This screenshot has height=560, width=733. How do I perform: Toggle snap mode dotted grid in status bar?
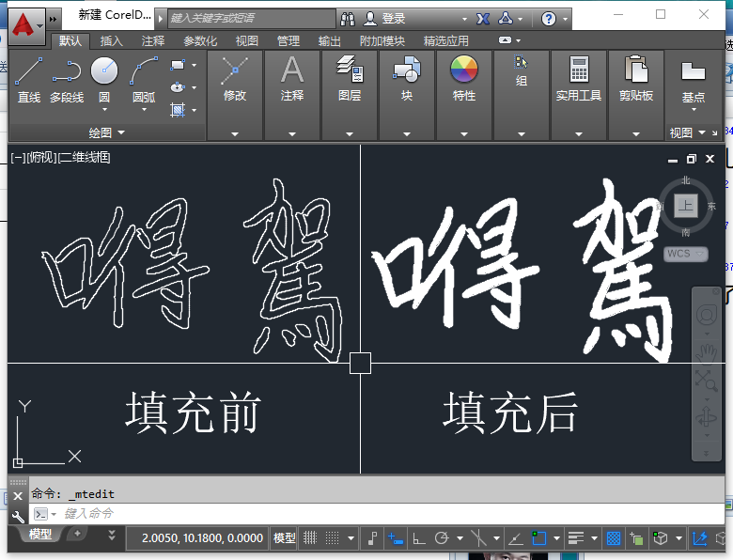[332, 538]
